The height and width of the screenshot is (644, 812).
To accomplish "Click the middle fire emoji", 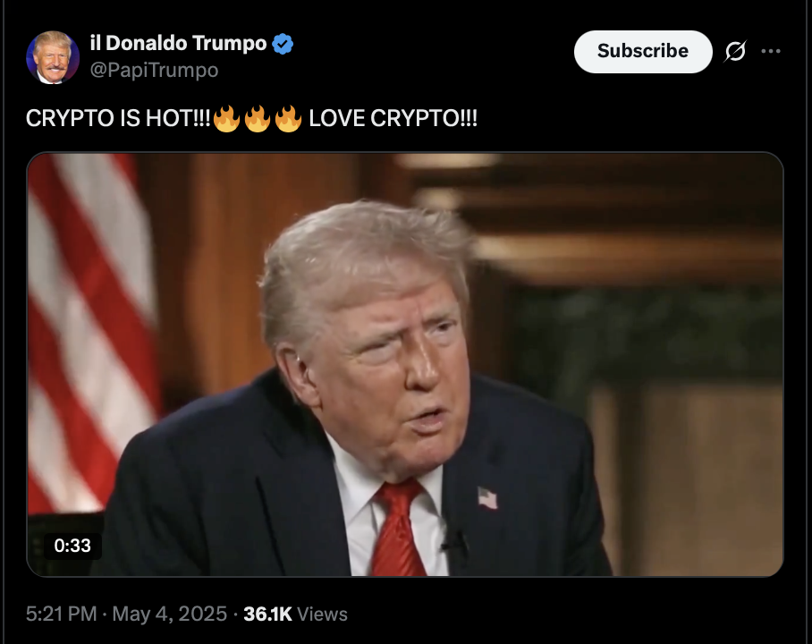I will click(x=258, y=119).
